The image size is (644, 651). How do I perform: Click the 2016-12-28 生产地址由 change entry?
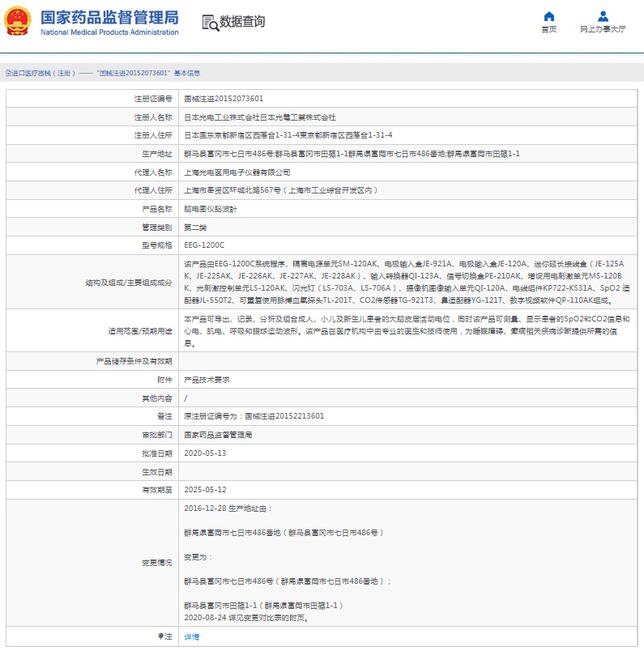pyautogui.click(x=228, y=508)
